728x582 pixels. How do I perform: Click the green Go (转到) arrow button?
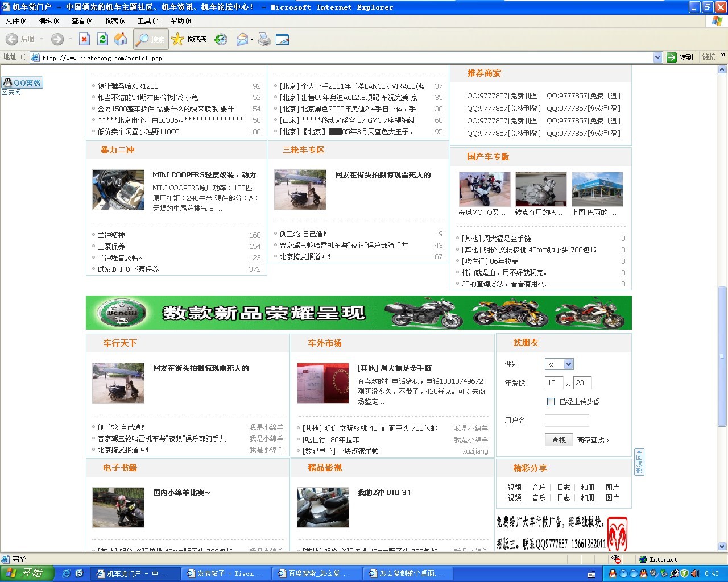click(680, 57)
